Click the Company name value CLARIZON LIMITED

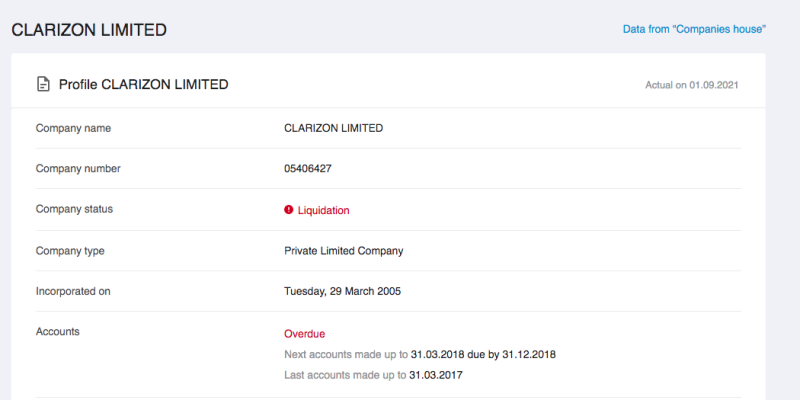pyautogui.click(x=334, y=129)
